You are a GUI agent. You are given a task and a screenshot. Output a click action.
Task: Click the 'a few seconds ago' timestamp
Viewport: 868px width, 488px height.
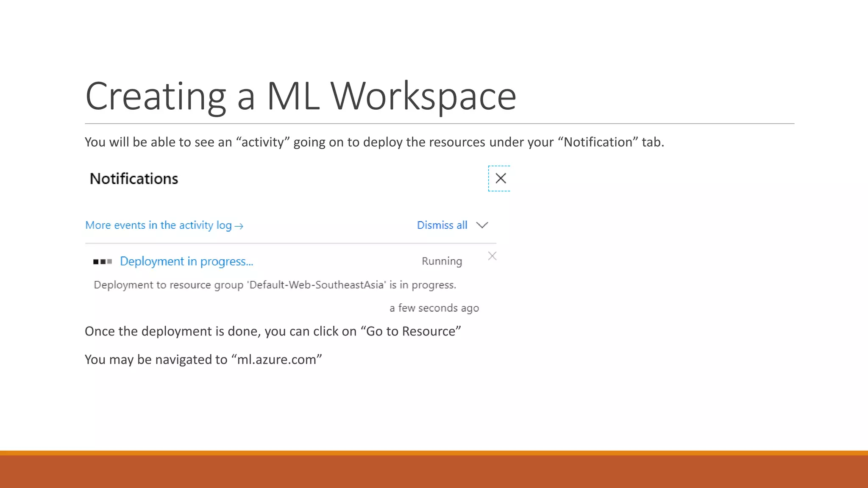tap(434, 308)
